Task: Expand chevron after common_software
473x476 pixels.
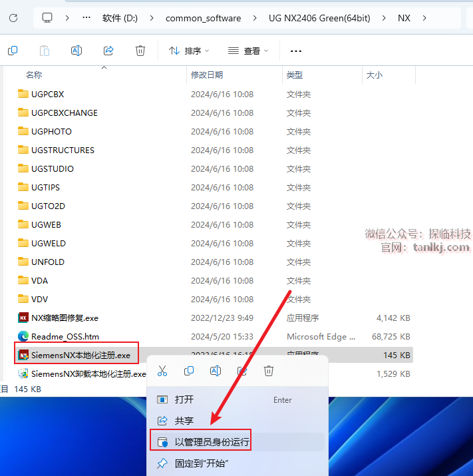Action: (255, 18)
